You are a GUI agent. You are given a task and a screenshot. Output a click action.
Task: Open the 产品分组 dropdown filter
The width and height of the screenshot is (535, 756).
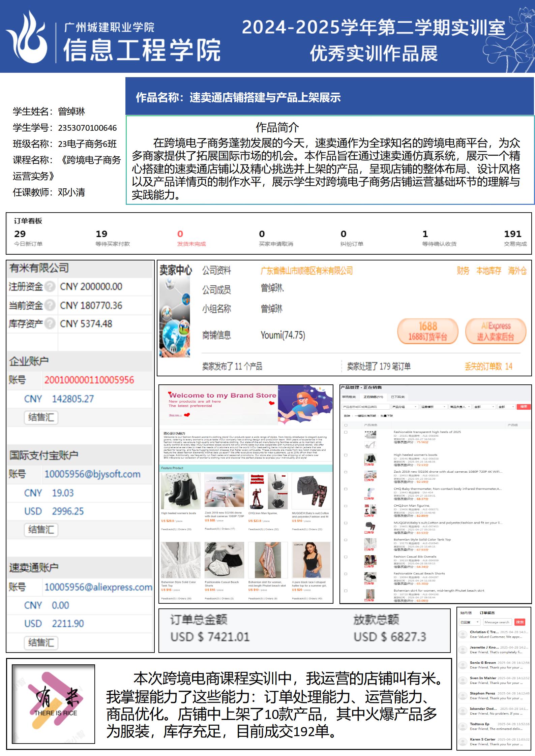pyautogui.click(x=405, y=407)
